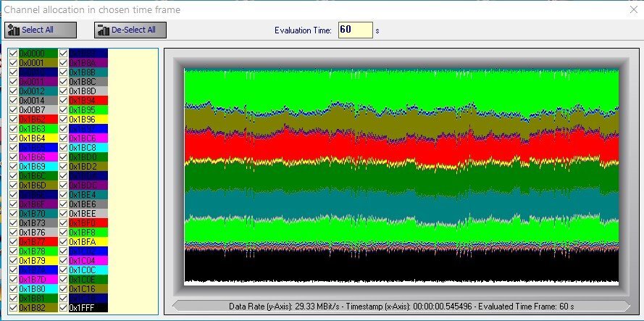Click the cyan 0x1B80 color swatch
Viewport: 644px width, 321px height.
coord(38,289)
